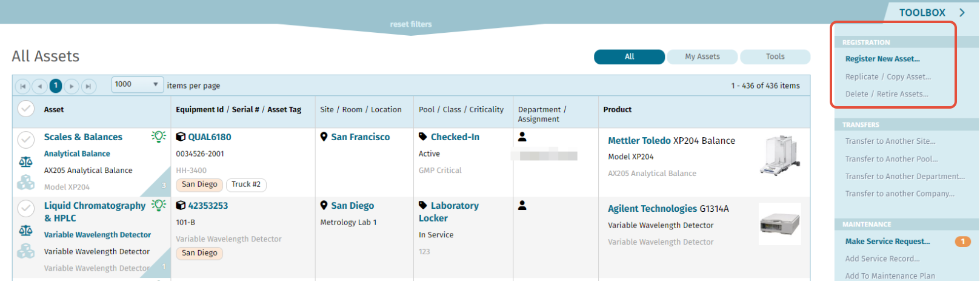
Task: Check the Liquid Chromatography & HPLC row checkbox
Action: coord(25,208)
